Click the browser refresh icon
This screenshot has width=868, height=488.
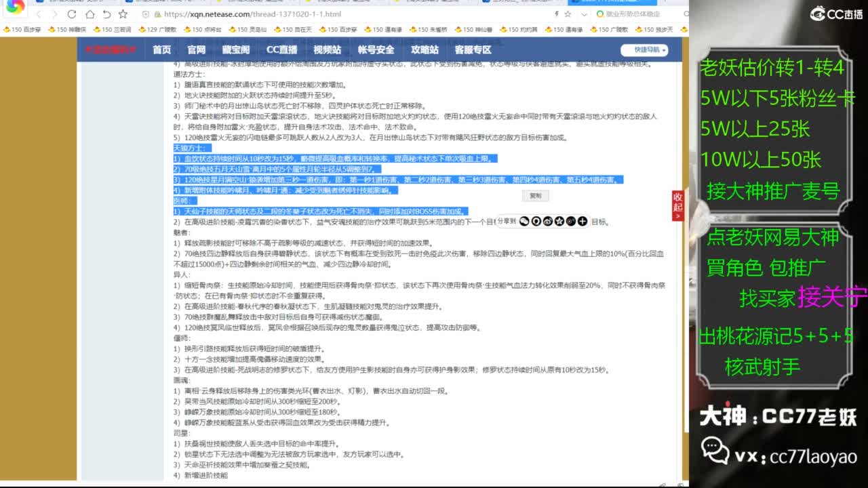71,14
